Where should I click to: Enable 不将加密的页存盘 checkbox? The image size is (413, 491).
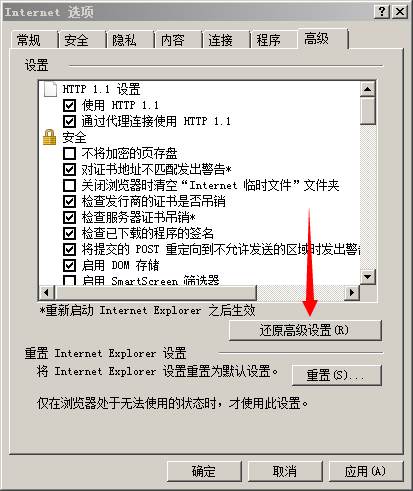coord(69,153)
